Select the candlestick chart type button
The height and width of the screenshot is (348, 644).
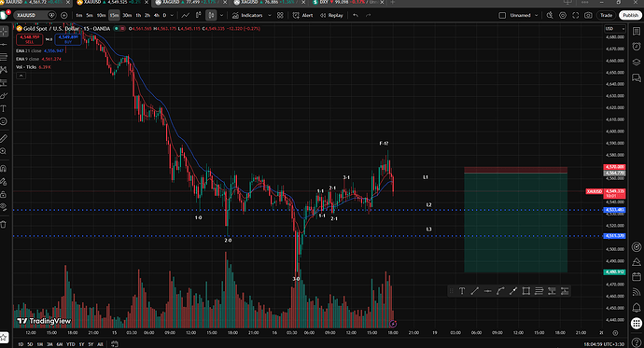click(x=211, y=15)
